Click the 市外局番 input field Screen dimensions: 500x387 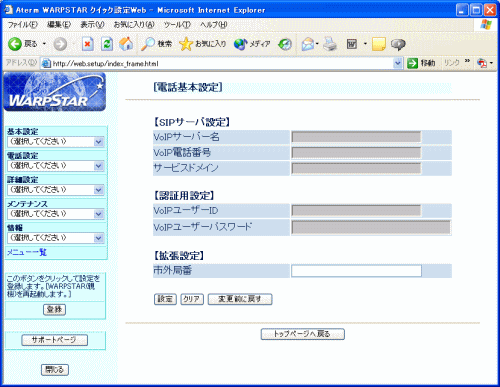(x=356, y=271)
